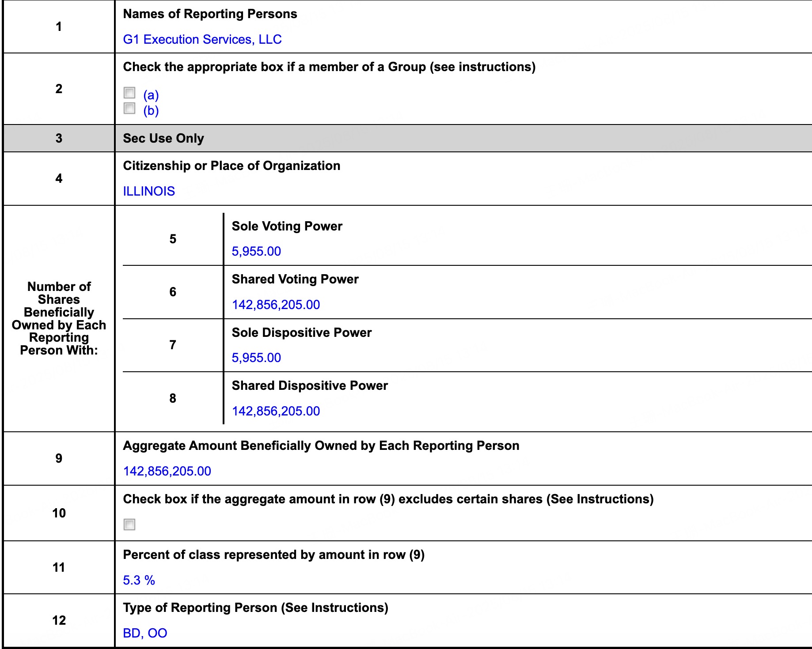Click the Shared Dispositive Power label
812x649 pixels.
pyautogui.click(x=310, y=386)
